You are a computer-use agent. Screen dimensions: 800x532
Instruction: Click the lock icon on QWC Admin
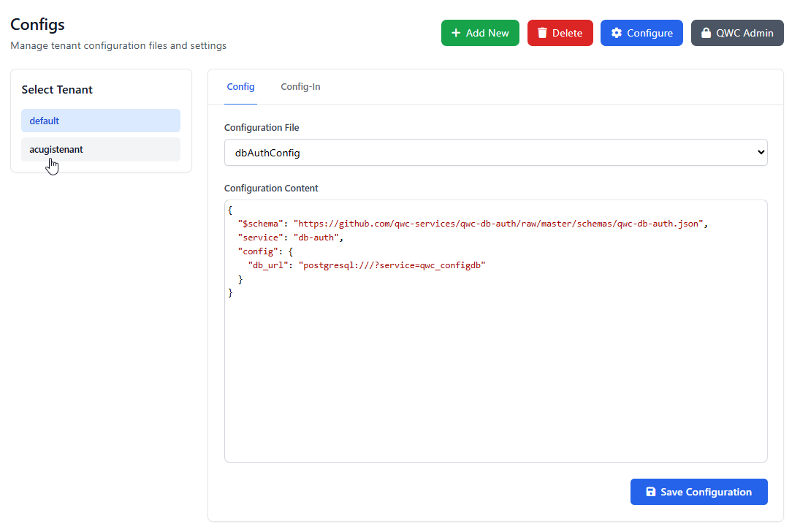[706, 33]
